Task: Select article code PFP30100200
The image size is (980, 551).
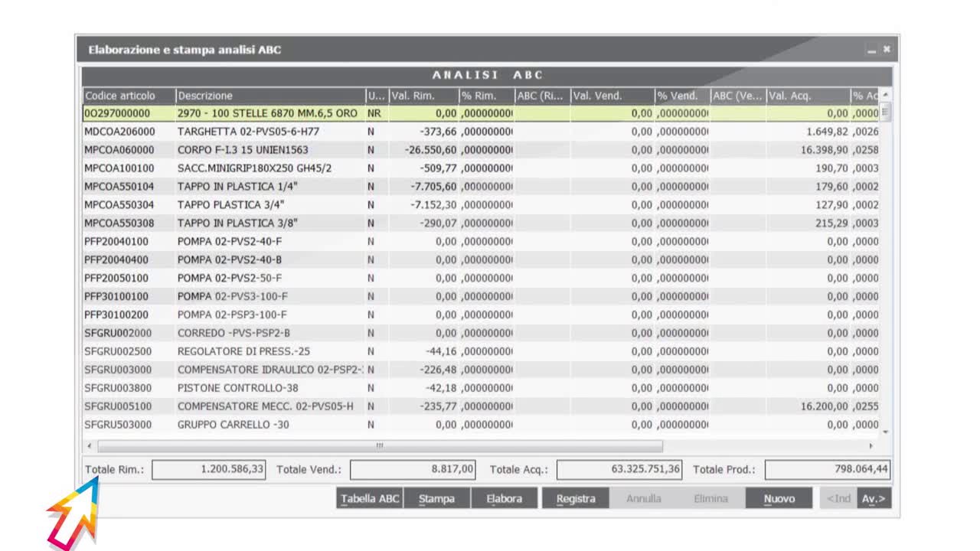Action: 116,315
